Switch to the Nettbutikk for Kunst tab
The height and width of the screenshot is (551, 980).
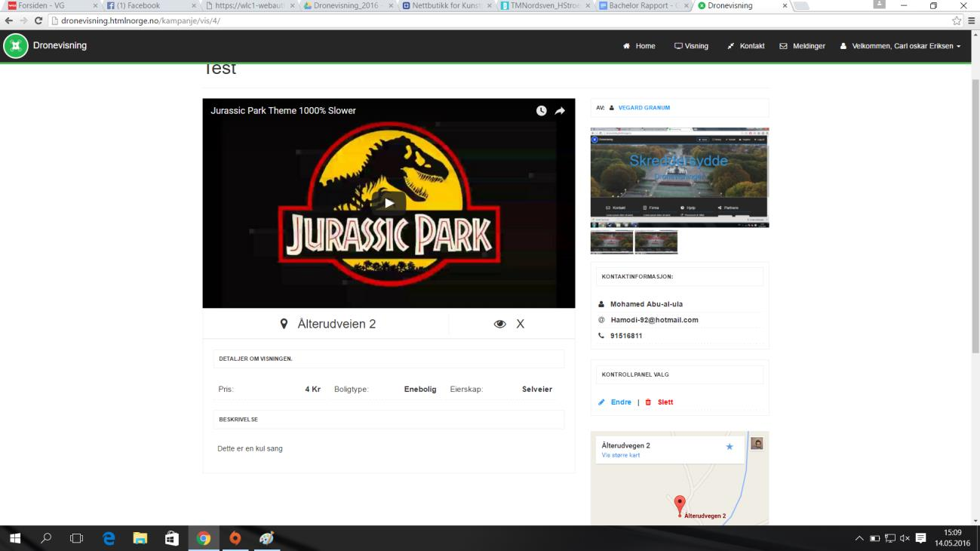point(447,6)
